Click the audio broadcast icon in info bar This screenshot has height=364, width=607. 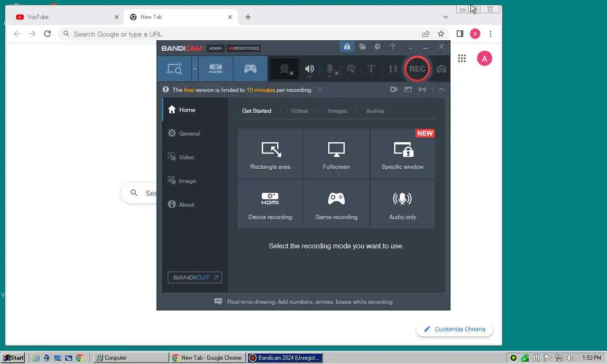[422, 89]
